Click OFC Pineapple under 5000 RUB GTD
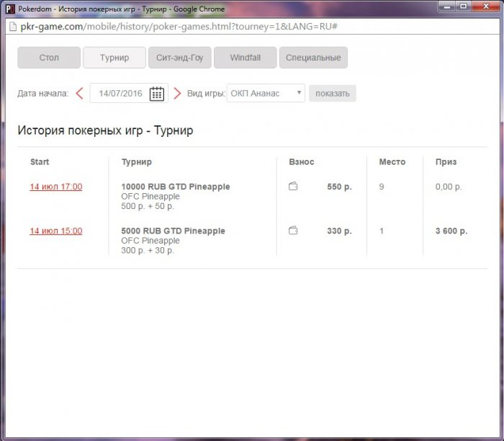The height and width of the screenshot is (441, 504). [150, 241]
